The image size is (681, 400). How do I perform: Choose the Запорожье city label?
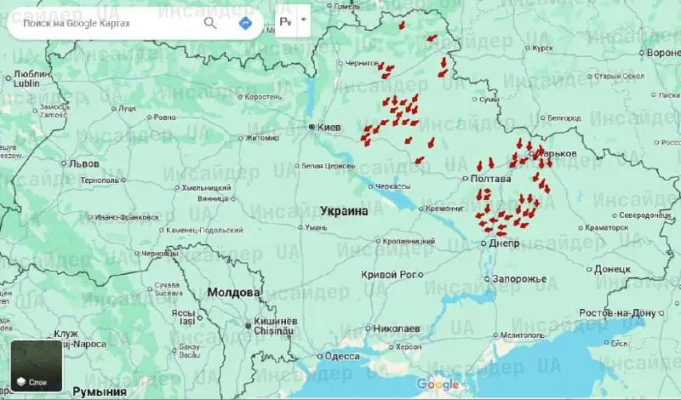click(518, 278)
